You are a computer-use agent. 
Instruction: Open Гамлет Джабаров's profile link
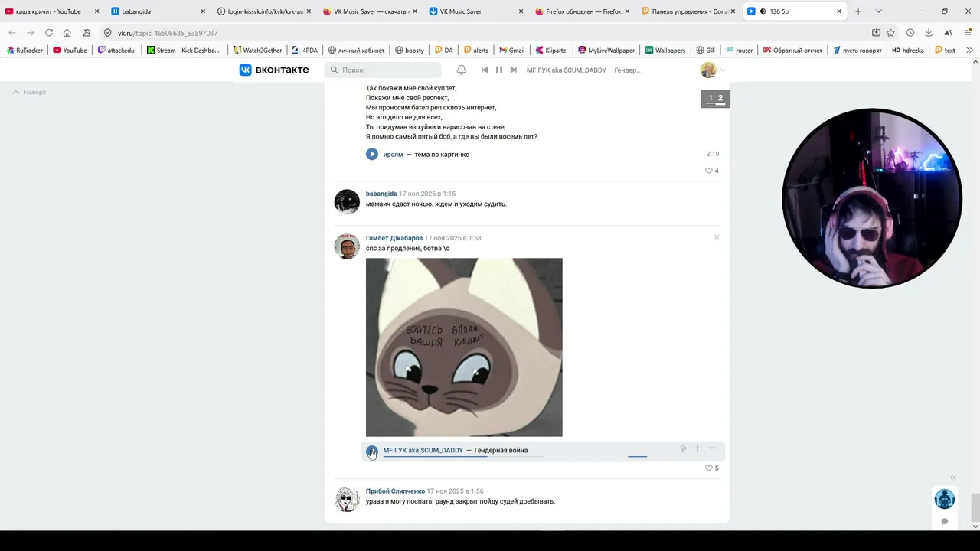(394, 238)
